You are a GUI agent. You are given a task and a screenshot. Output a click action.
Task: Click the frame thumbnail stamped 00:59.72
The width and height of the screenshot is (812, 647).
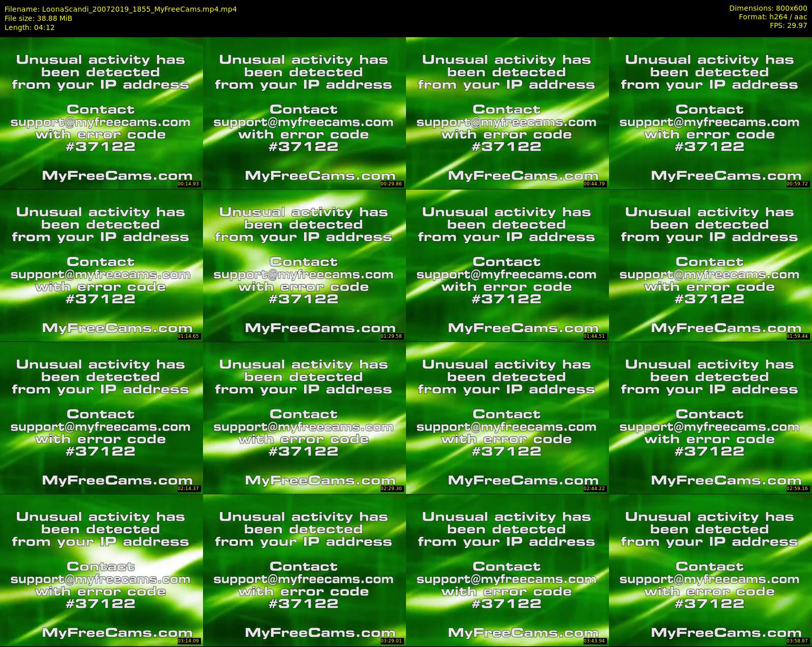pyautogui.click(x=710, y=113)
